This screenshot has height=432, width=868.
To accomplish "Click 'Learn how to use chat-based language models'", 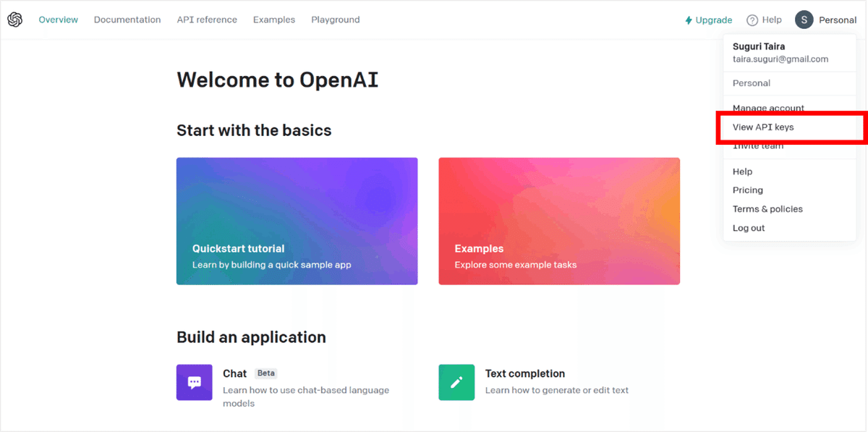I will pyautogui.click(x=306, y=397).
